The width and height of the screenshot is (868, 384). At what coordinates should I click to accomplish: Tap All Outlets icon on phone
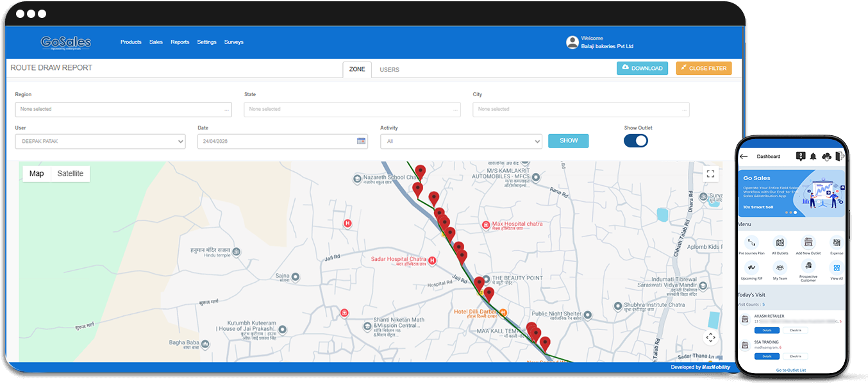point(780,243)
